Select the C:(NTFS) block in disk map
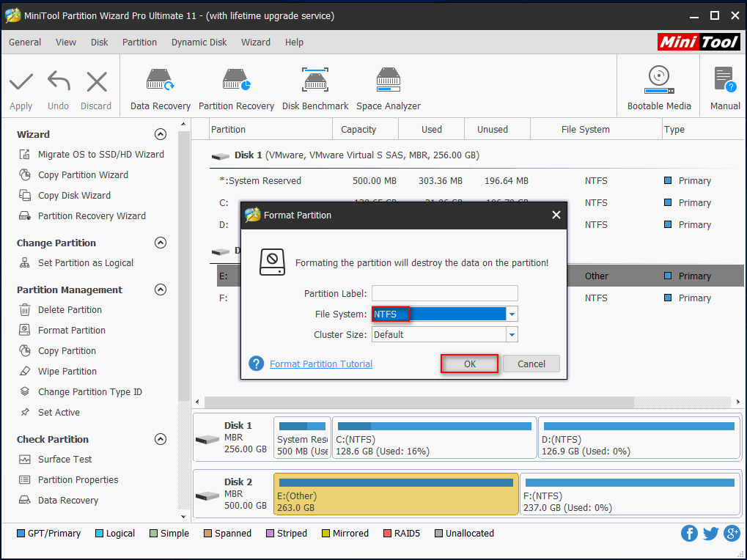747x560 pixels. 435,438
